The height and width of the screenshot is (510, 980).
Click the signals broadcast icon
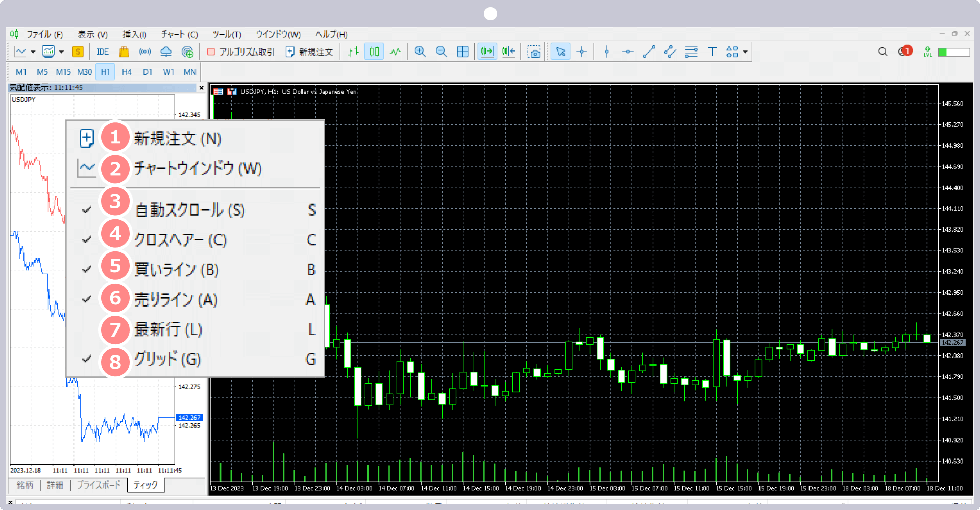(x=145, y=52)
